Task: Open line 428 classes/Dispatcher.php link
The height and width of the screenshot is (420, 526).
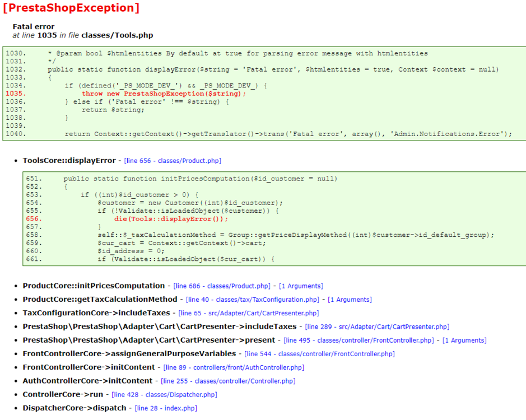Action: (164, 394)
